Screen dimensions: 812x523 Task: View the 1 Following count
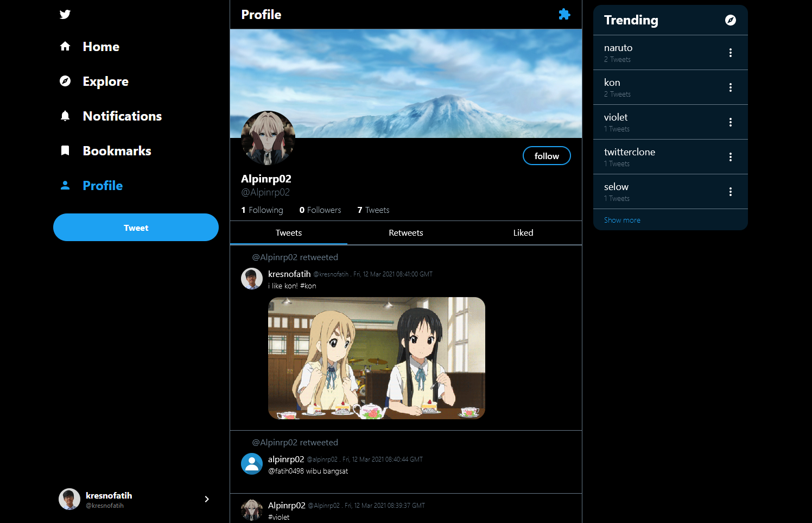(262, 210)
